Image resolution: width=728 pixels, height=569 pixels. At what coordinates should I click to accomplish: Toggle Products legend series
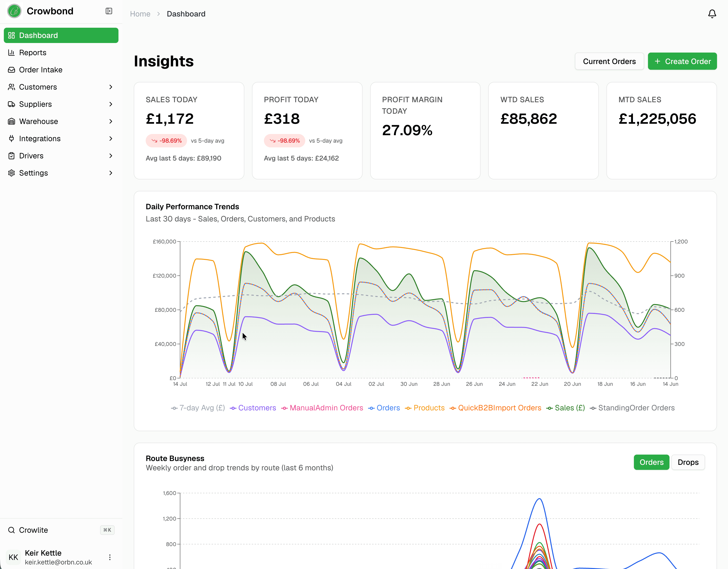425,408
